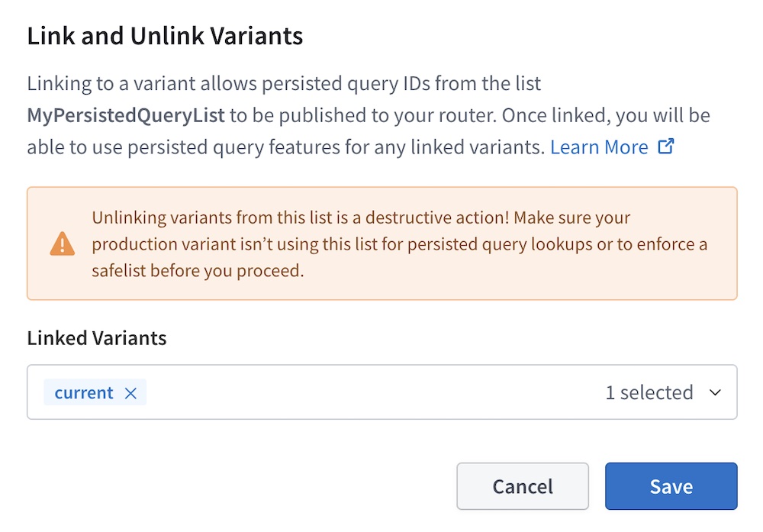Click the dropdown arrow icon in Linked Variants field
This screenshot has height=532, width=763.
pos(716,392)
